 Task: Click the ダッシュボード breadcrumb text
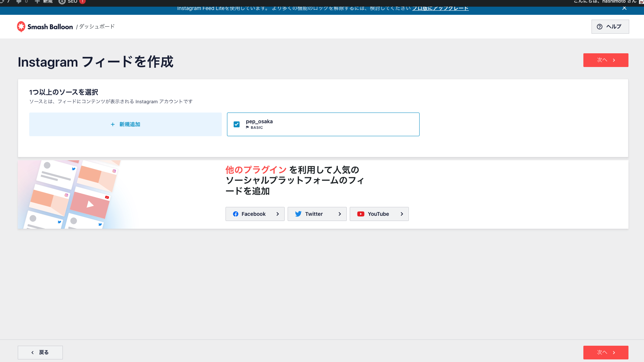[97, 27]
